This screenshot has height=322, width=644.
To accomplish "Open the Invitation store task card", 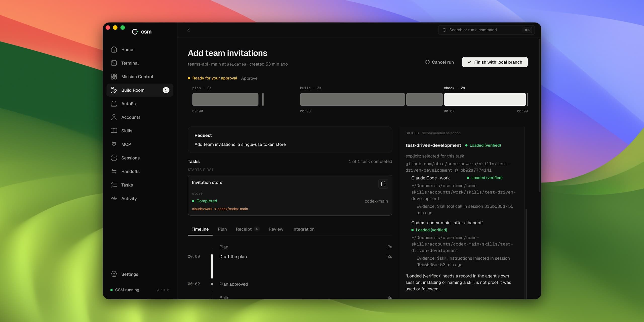I will 290,195.
